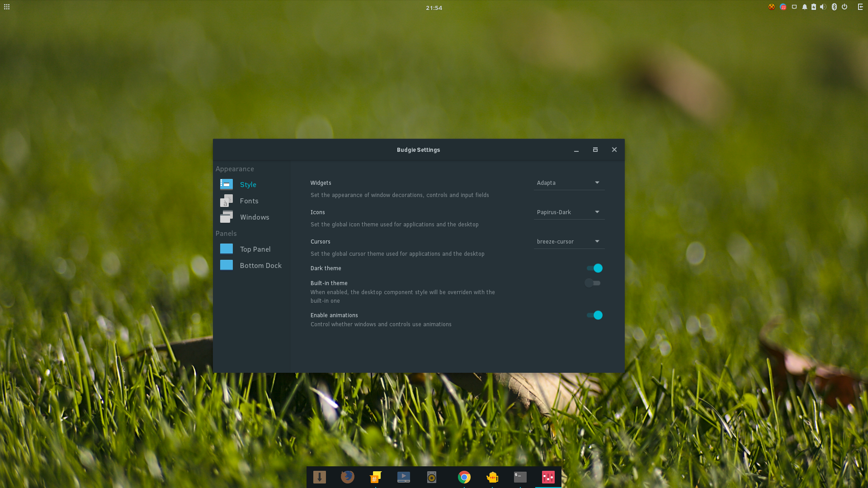Screen dimensions: 868x488
Task: Click the window decorations description text
Action: click(x=400, y=195)
